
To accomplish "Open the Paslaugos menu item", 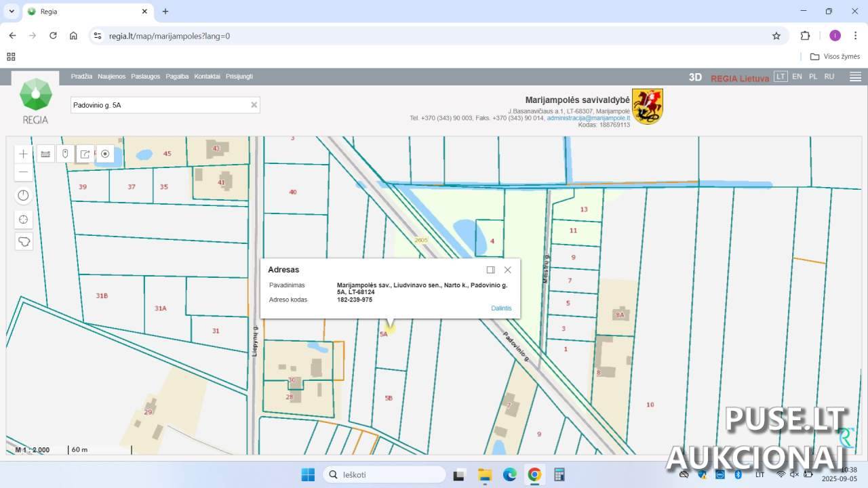I will [x=146, y=77].
